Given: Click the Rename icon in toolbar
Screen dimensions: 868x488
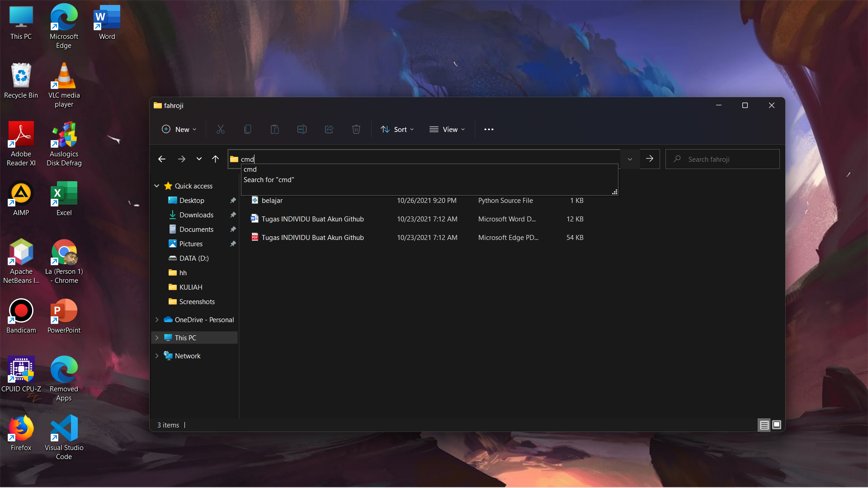Looking at the screenshot, I should [x=302, y=129].
